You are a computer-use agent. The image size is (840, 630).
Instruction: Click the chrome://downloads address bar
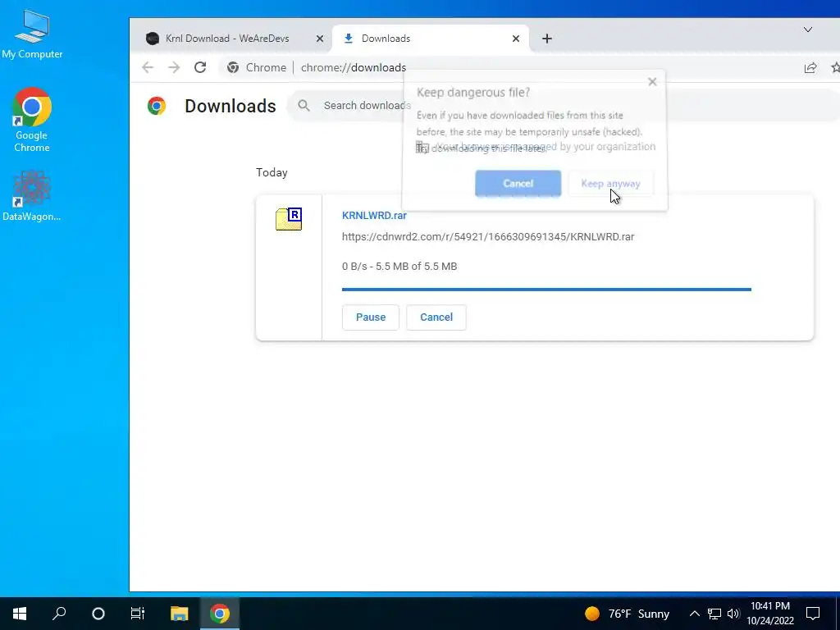354,67
